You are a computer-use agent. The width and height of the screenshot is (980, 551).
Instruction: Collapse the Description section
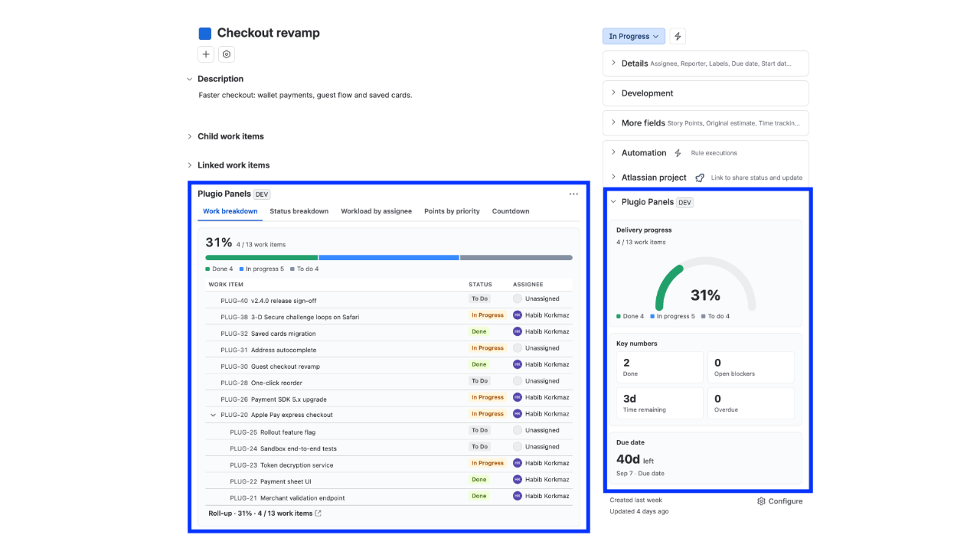[190, 79]
